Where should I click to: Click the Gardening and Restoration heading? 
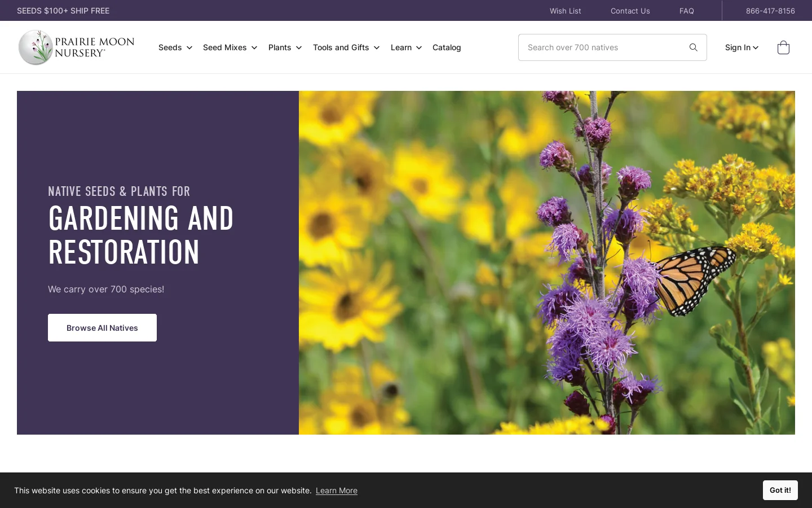[141, 235]
